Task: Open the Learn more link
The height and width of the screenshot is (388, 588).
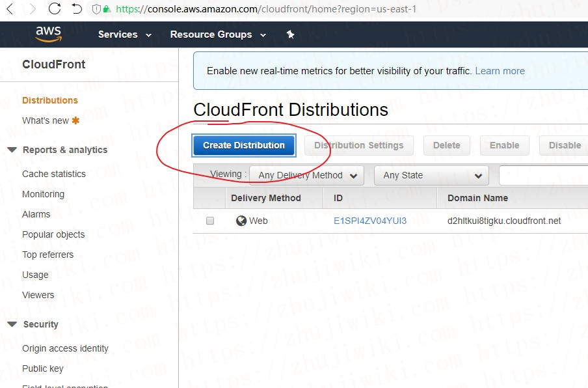Action: (500, 70)
